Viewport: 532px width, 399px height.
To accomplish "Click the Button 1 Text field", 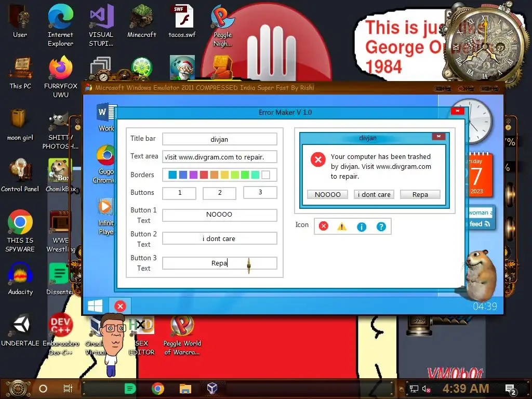I will click(220, 215).
